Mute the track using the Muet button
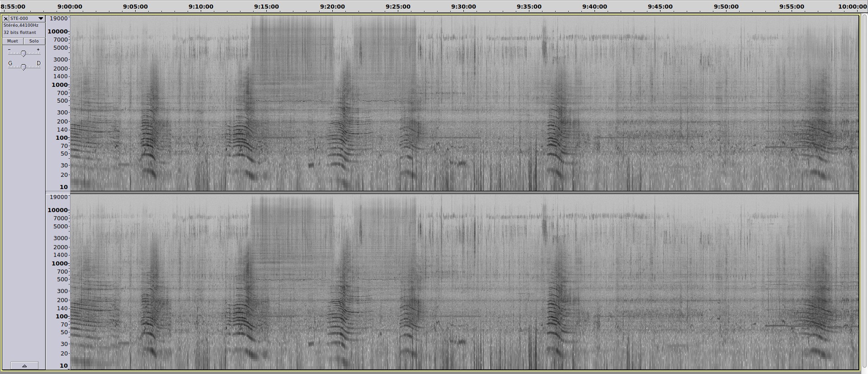868x374 pixels. point(13,41)
